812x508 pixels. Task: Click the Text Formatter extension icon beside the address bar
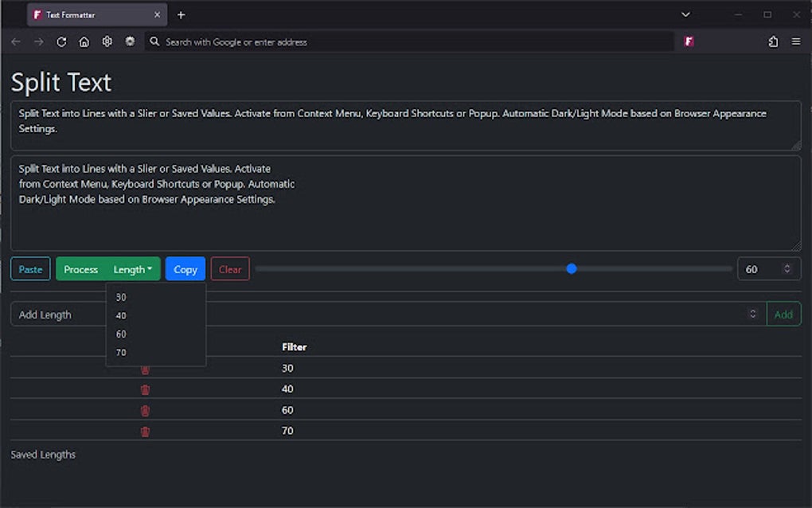pos(689,41)
